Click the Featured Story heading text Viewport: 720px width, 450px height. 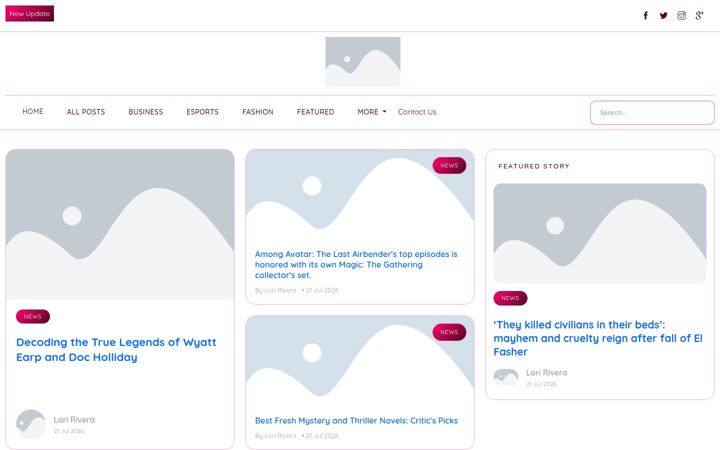tap(534, 166)
